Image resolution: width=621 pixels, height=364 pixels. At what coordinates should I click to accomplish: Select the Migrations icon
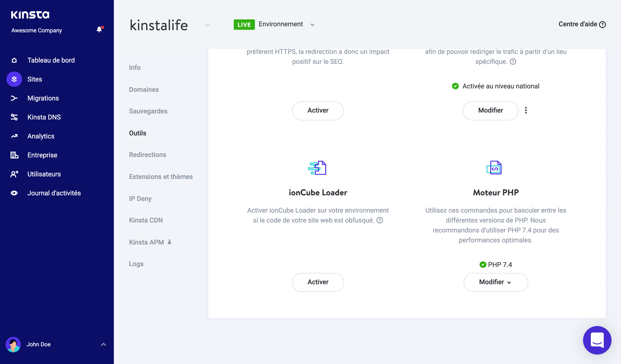[14, 98]
